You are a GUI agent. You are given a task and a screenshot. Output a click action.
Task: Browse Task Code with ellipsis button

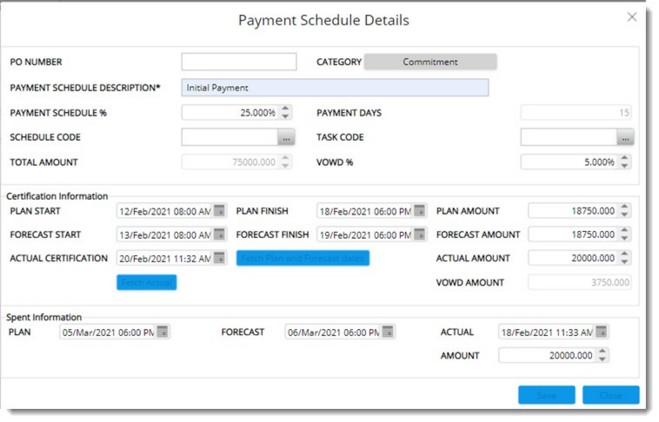tap(626, 138)
